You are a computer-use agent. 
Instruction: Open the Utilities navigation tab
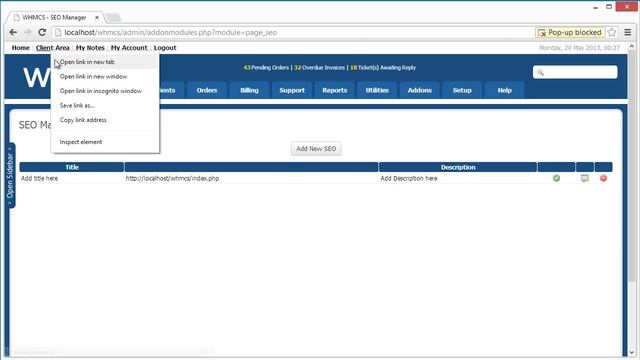(x=377, y=90)
